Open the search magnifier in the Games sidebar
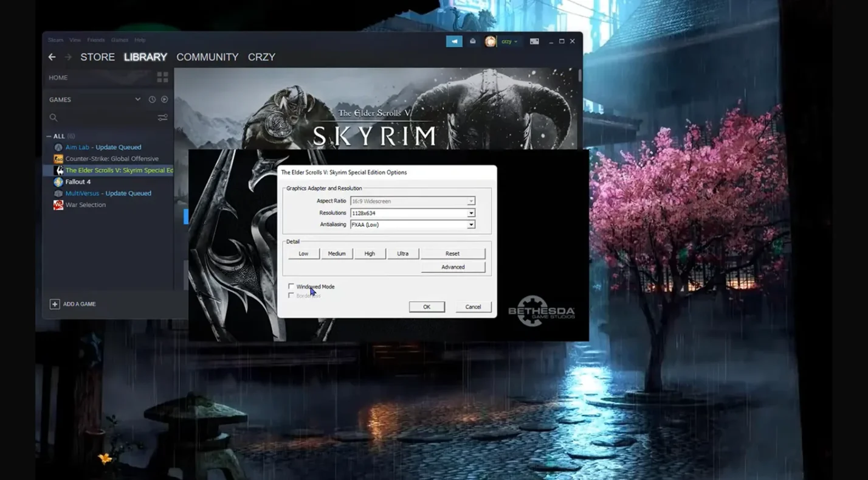The image size is (868, 480). pyautogui.click(x=53, y=117)
